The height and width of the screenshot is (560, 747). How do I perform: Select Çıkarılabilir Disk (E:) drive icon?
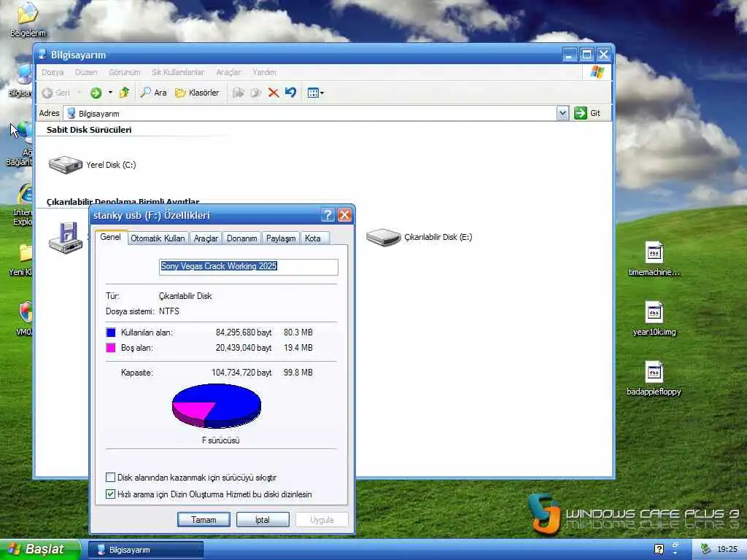click(x=384, y=237)
